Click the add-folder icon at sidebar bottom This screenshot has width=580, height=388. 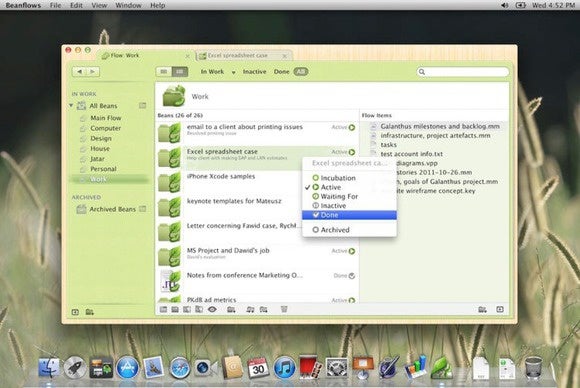click(x=90, y=312)
